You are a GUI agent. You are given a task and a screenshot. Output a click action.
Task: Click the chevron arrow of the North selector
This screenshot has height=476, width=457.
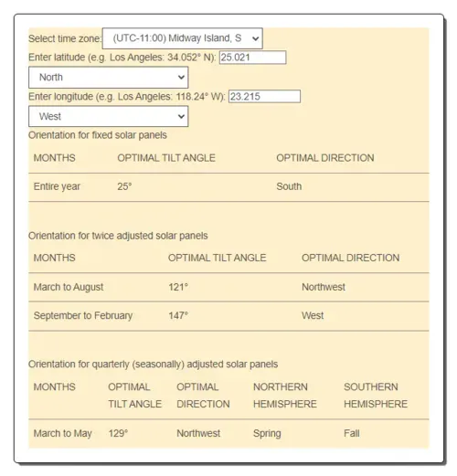(181, 78)
